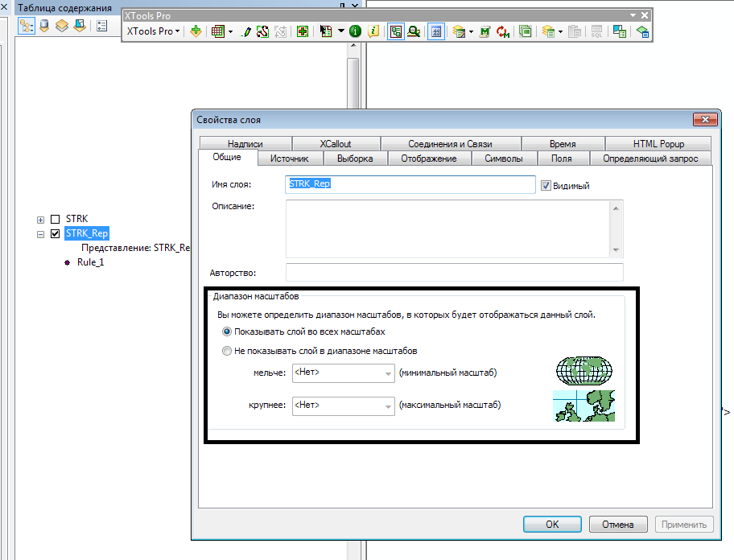Select Не показывать слой в диапазоне масштабов
Viewport: 734px width, 560px height.
pos(227,351)
